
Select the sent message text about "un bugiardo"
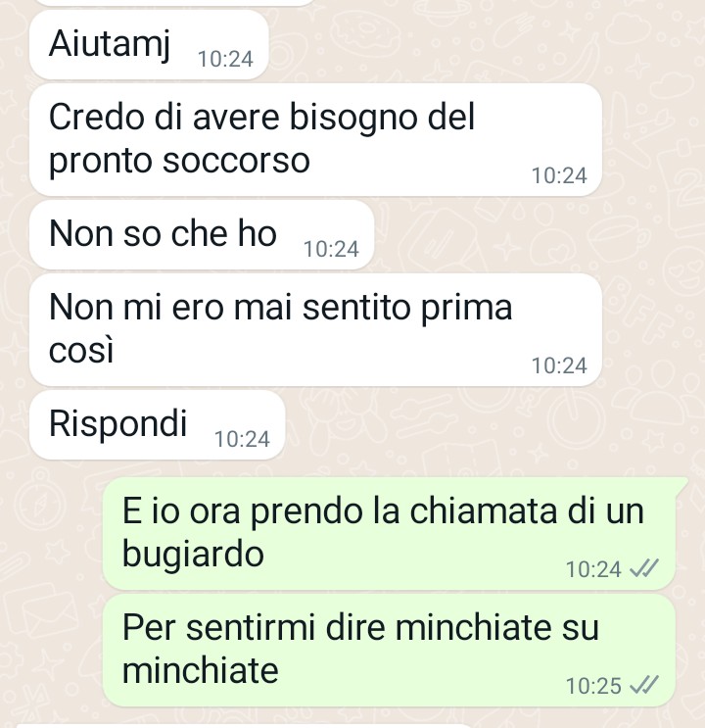pyautogui.click(x=383, y=533)
